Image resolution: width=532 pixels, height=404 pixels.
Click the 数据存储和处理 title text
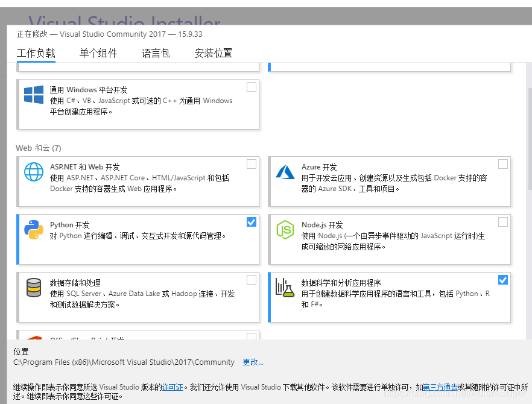pos(75,283)
